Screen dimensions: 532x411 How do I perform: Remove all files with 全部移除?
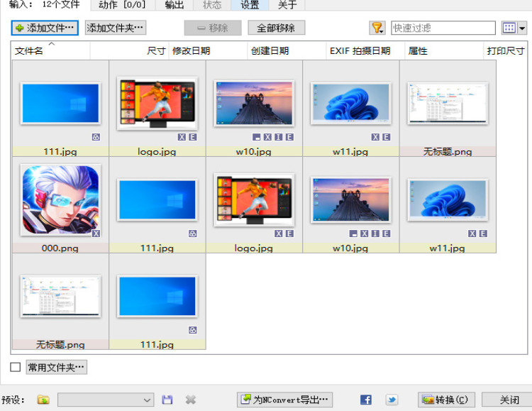(276, 28)
